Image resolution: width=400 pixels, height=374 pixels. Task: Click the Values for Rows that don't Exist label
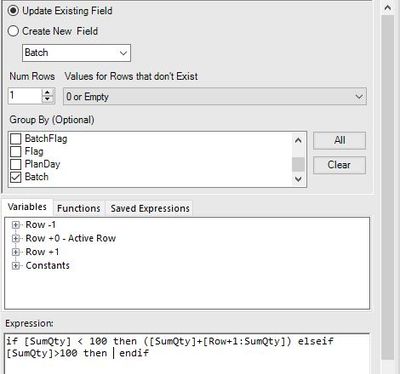(131, 76)
